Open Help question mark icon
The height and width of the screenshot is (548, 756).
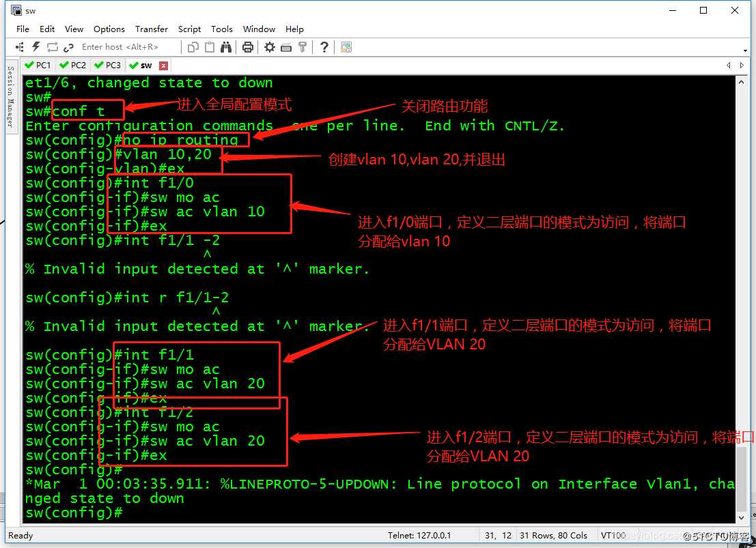coord(324,47)
